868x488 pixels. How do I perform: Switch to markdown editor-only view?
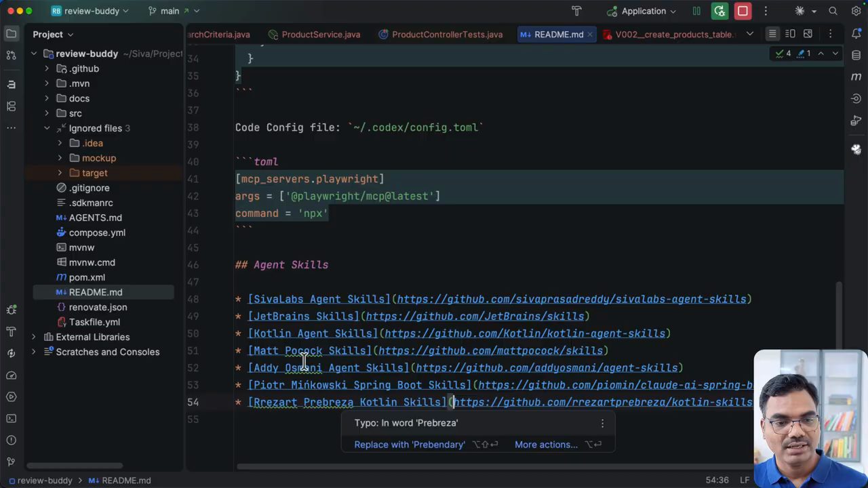(x=772, y=34)
